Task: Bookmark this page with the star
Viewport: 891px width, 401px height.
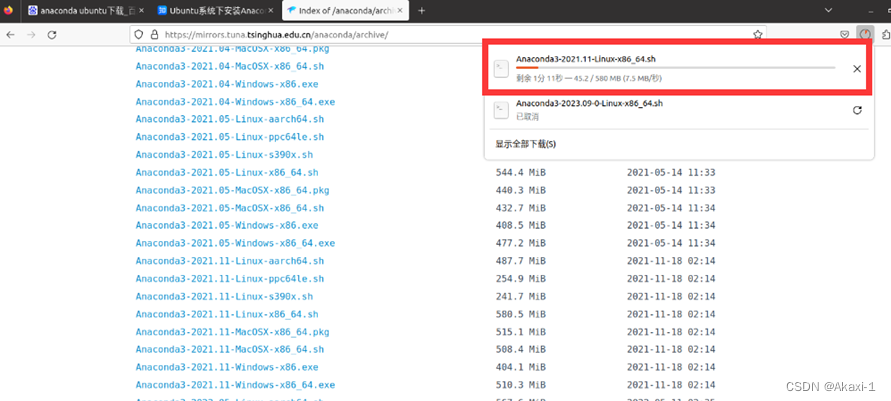Action: click(757, 35)
